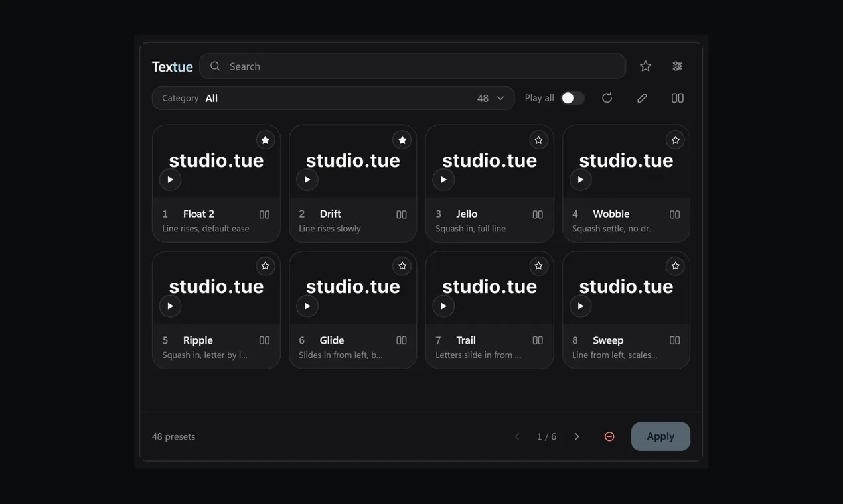Toggle the Play all switch
This screenshot has width=843, height=504.
coord(572,98)
